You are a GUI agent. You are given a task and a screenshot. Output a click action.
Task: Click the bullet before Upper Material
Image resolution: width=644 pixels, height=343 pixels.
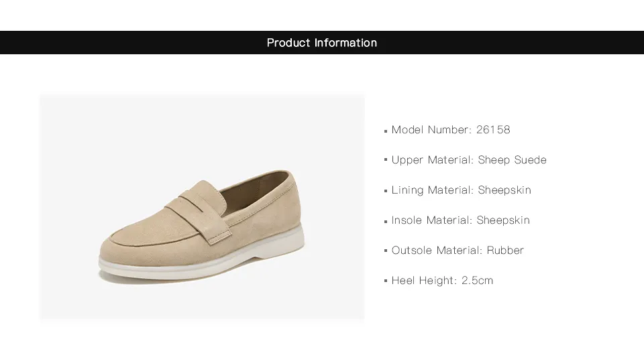[386, 159]
